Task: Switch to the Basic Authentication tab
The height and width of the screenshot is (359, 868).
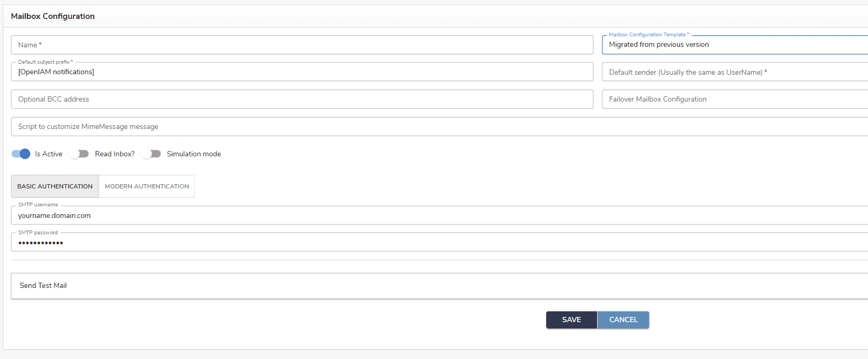Action: (55, 186)
